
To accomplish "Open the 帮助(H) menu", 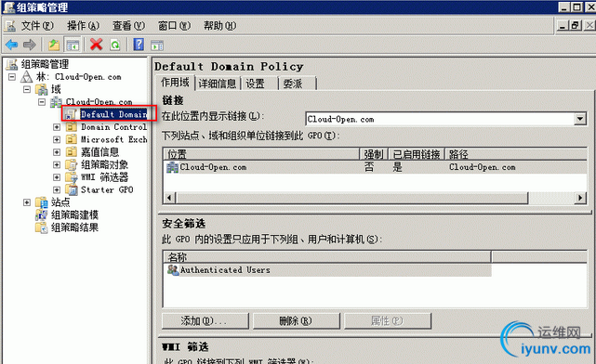I will [219, 25].
